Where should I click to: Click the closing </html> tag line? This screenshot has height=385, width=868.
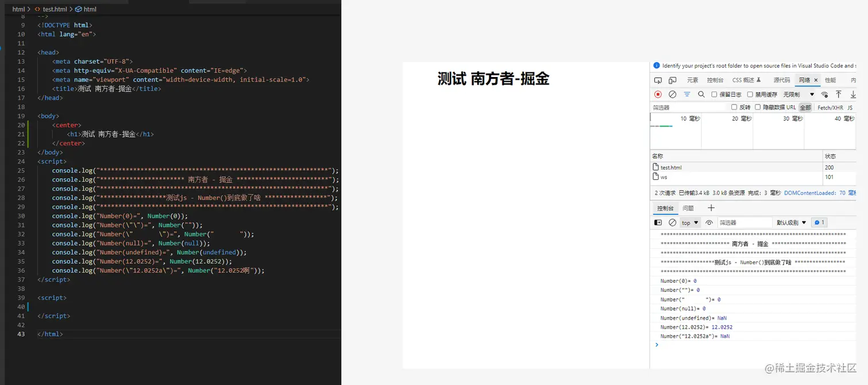[50, 334]
